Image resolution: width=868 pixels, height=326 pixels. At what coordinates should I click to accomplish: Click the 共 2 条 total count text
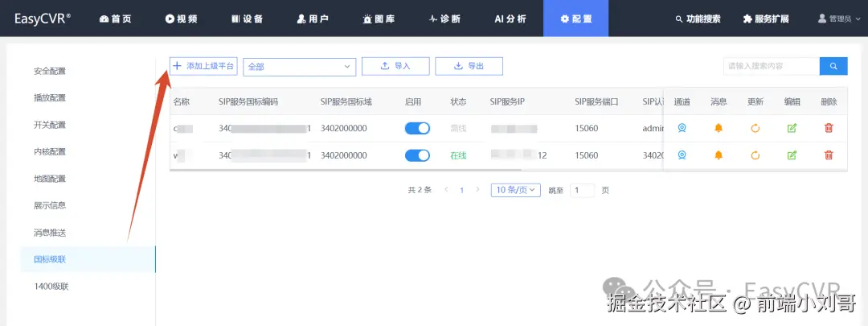420,190
